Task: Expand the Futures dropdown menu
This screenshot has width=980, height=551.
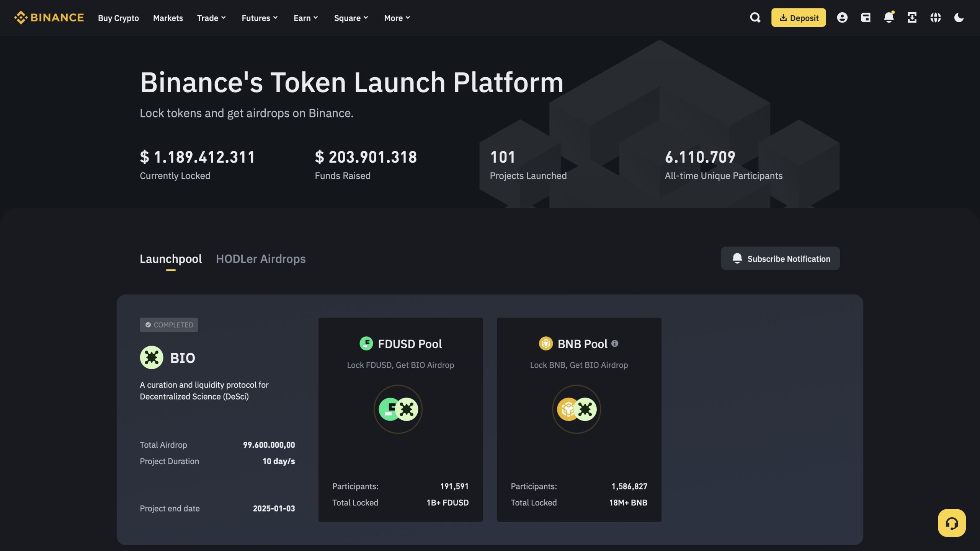Action: point(260,18)
